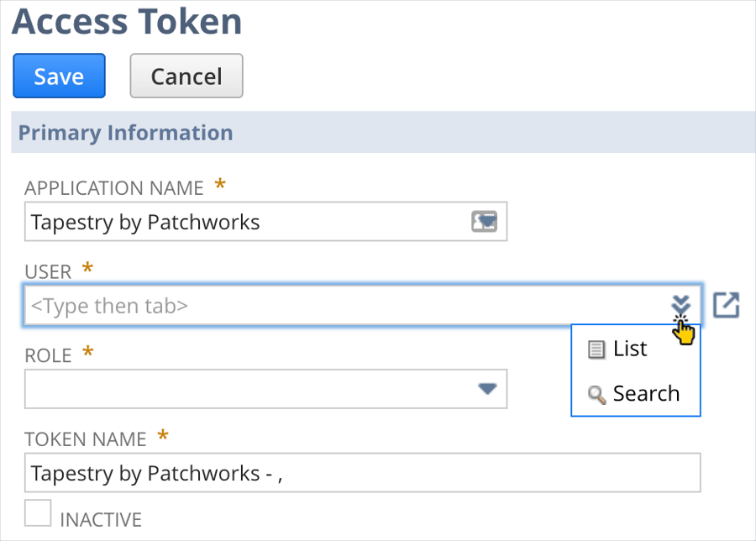This screenshot has width=756, height=541.
Task: Click the Token Name field label
Action: [86, 439]
